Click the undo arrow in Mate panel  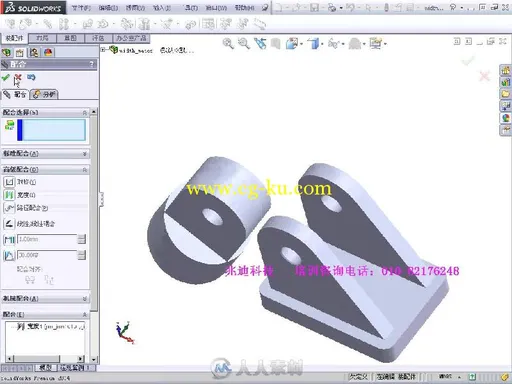pos(31,77)
